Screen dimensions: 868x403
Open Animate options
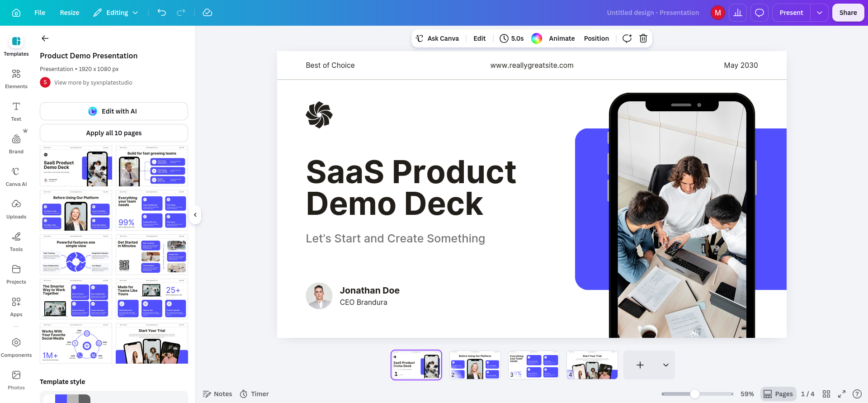(562, 38)
